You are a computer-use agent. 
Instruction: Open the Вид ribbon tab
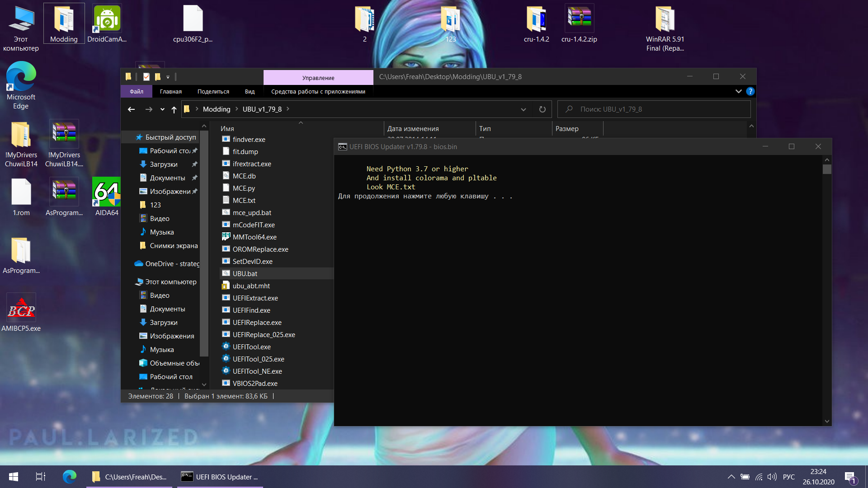click(x=250, y=92)
